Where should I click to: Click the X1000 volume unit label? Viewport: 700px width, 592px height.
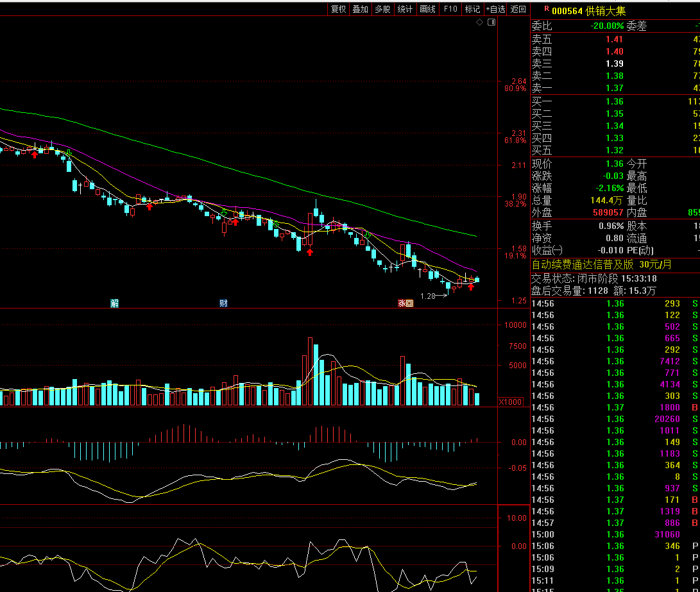pyautogui.click(x=510, y=402)
